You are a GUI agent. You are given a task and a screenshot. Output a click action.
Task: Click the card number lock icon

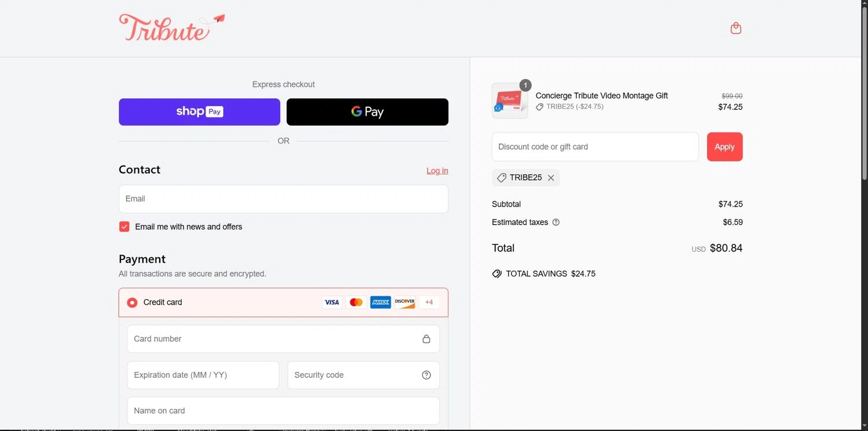[x=426, y=339]
